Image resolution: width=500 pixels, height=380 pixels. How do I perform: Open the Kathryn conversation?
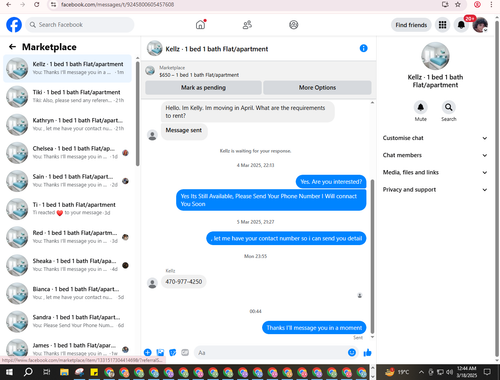[x=68, y=124]
